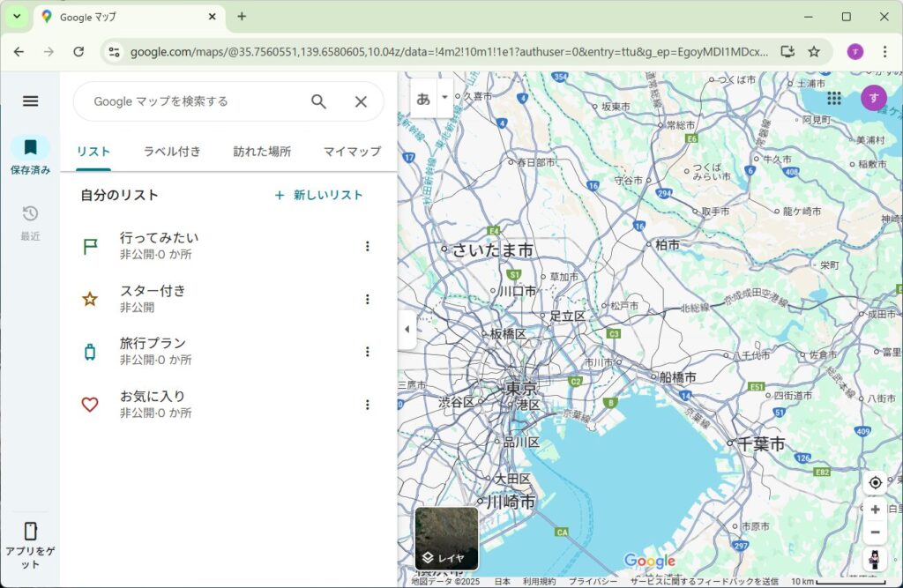This screenshot has height=588, width=903.
Task: Open the Google account avatar on map
Action: pyautogui.click(x=874, y=98)
